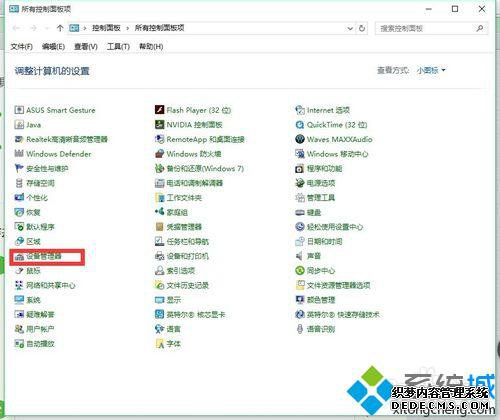Open the 网络和共享中心 link

tap(51, 285)
